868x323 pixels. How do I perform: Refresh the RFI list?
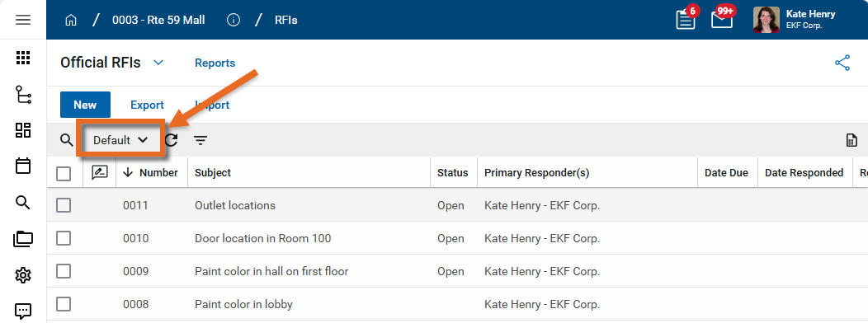coord(172,140)
